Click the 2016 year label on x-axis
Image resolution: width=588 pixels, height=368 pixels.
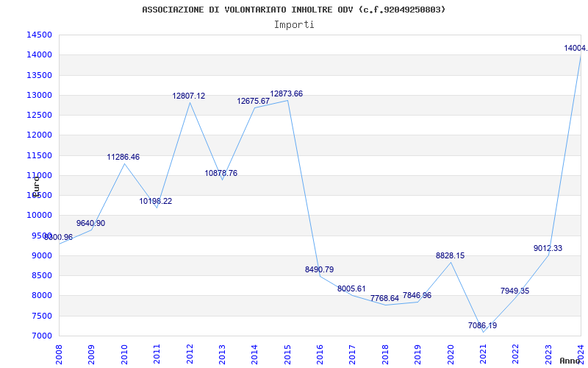pyautogui.click(x=320, y=354)
